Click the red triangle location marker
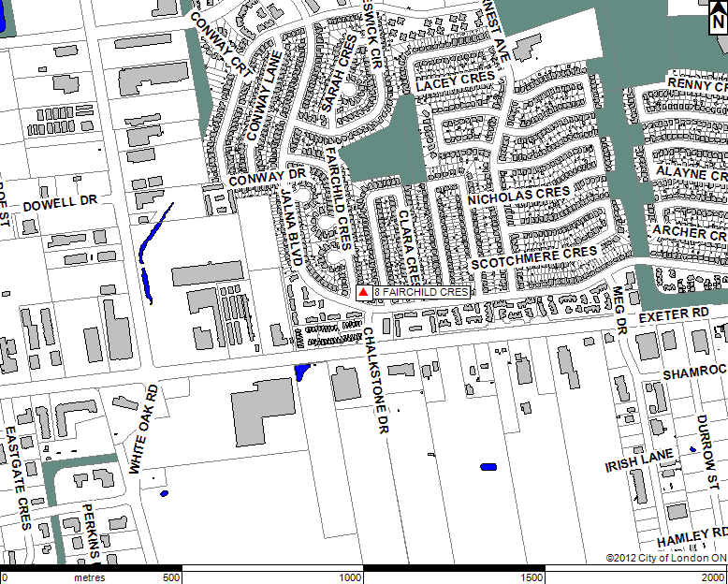 363,293
